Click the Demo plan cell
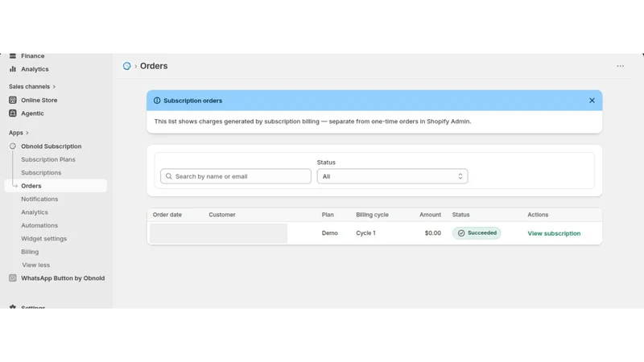The height and width of the screenshot is (362, 644). coord(330,233)
